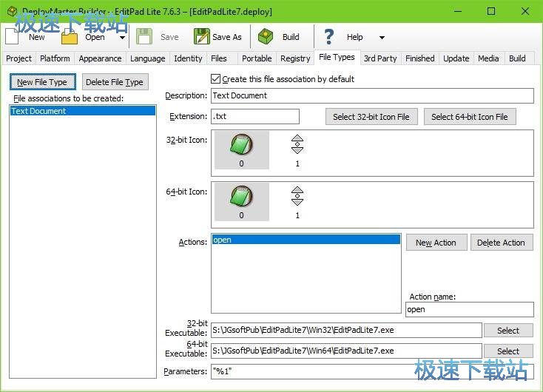Image resolution: width=543 pixels, height=392 pixels.
Task: Open the Update tab
Action: click(x=456, y=58)
